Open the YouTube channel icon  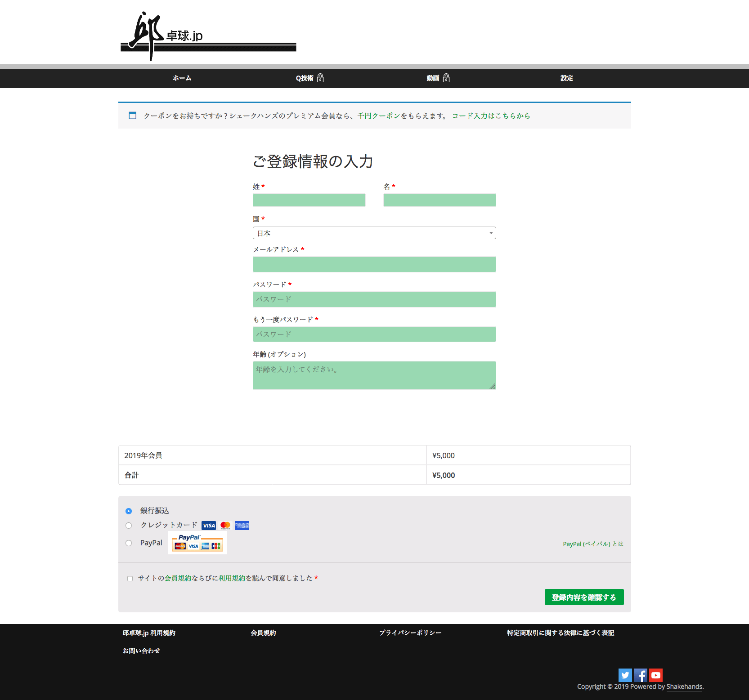coord(655,675)
